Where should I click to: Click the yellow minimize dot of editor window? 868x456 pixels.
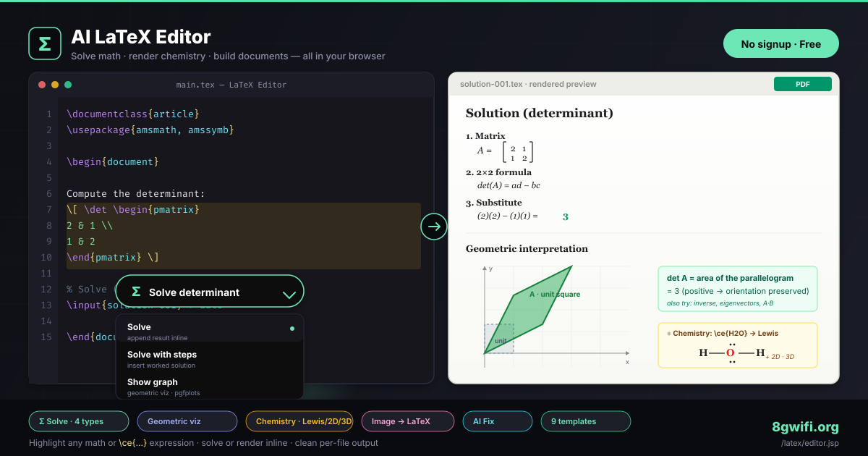pyautogui.click(x=54, y=85)
